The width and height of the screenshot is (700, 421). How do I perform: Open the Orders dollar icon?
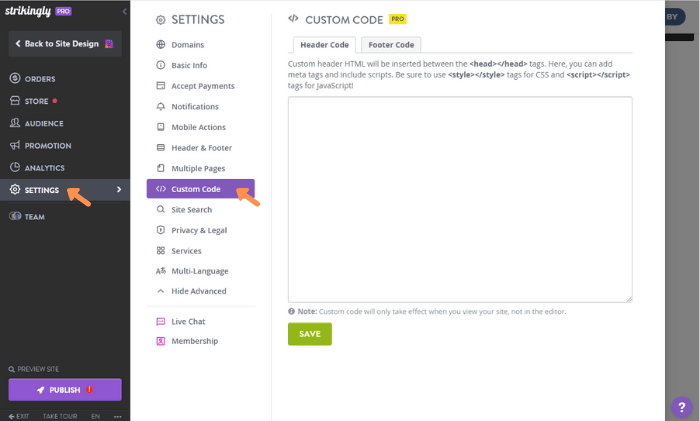pyautogui.click(x=15, y=79)
